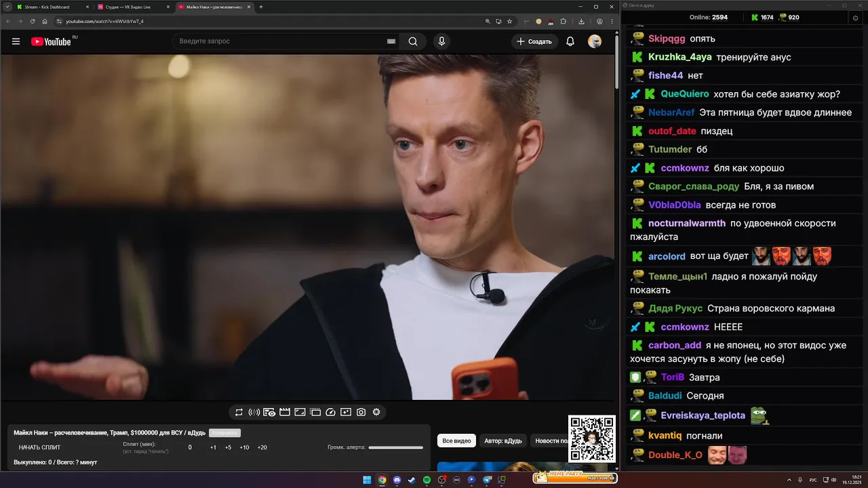Select the 'Автор: вДудь' chip
This screenshot has height=488, width=868.
(503, 441)
